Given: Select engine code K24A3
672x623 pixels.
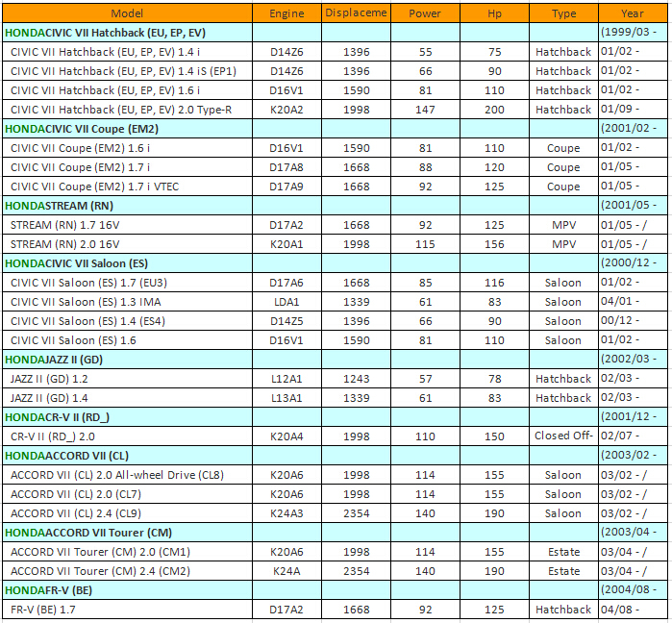Looking at the screenshot, I should [x=286, y=513].
